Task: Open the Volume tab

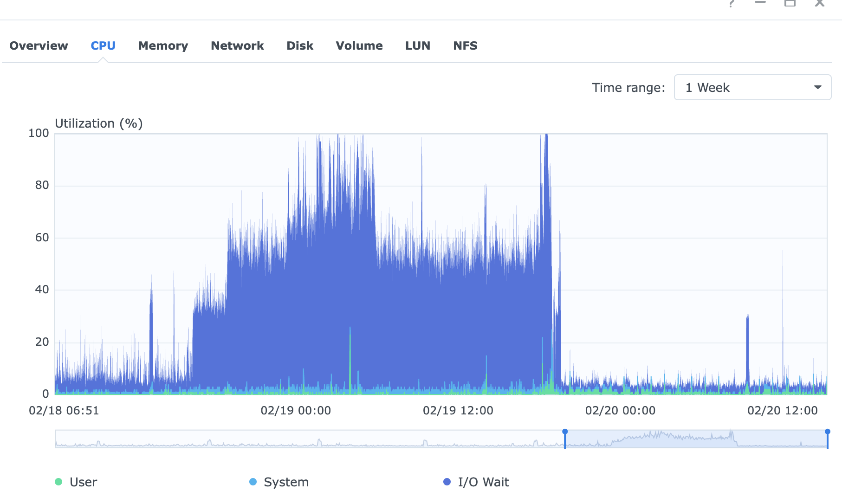Action: click(x=359, y=45)
